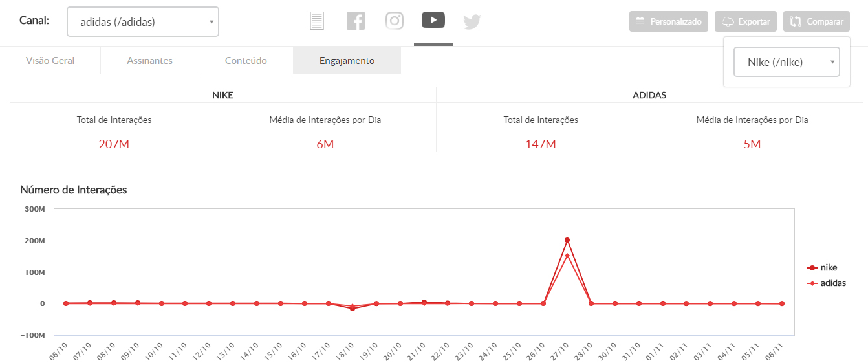Switch to the Conteúdo tab
The image size is (868, 363).
(x=246, y=61)
